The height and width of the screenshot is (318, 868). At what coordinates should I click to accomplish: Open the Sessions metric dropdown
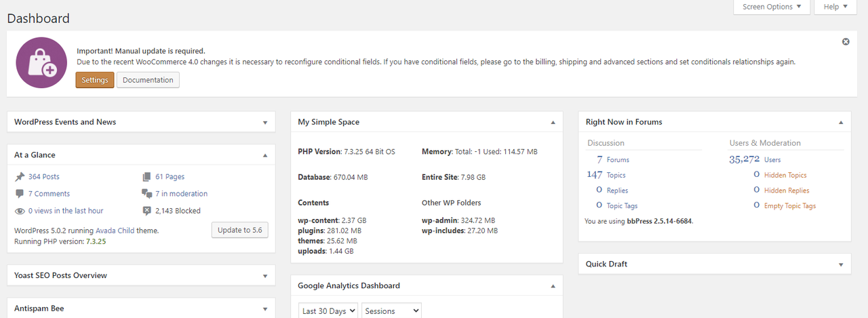pyautogui.click(x=392, y=311)
